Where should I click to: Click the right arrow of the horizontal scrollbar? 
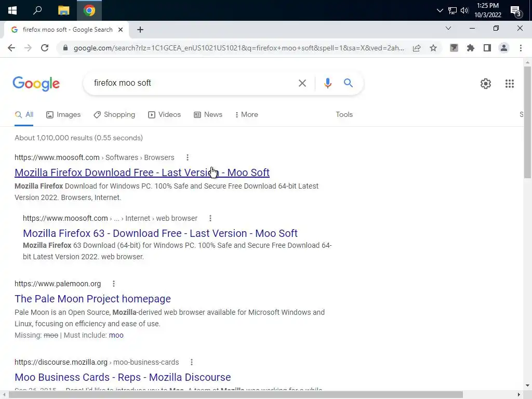coord(519,395)
